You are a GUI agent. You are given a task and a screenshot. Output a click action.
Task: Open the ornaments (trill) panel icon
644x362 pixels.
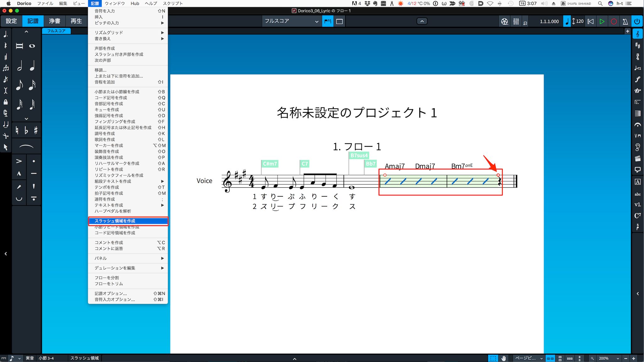pos(637,91)
